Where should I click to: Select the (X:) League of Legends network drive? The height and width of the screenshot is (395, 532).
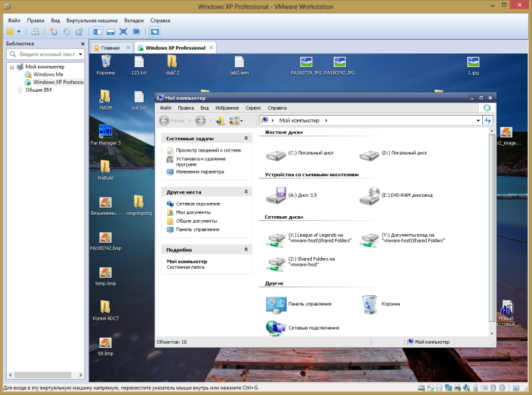click(309, 239)
